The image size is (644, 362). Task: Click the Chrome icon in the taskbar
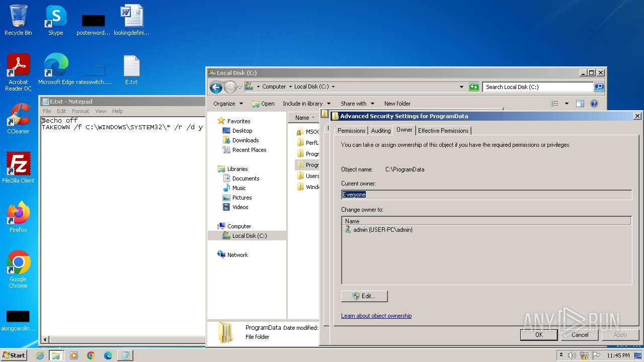click(x=91, y=355)
